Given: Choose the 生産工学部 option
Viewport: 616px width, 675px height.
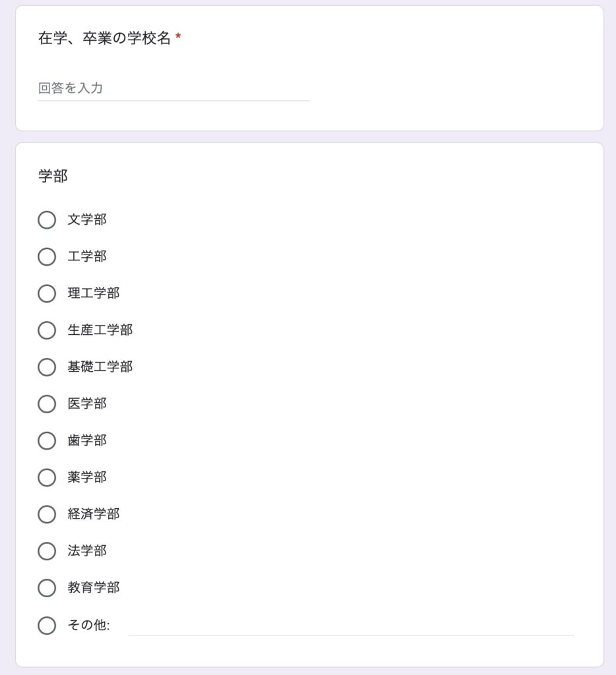Looking at the screenshot, I should [x=47, y=330].
